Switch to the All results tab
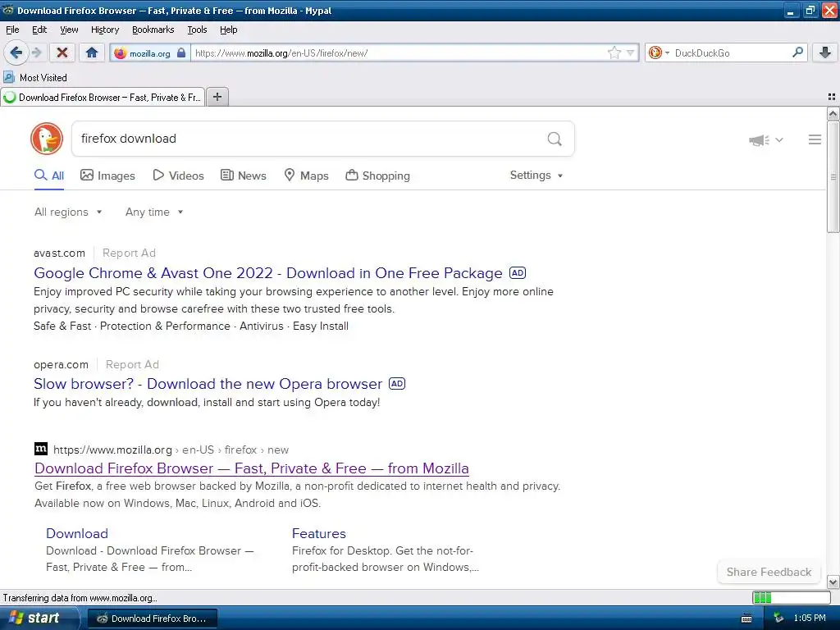 49,176
